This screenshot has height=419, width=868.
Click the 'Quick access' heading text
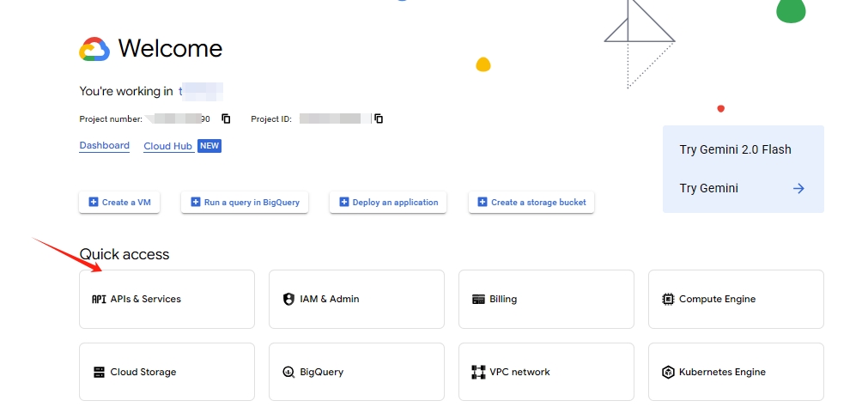pyautogui.click(x=124, y=254)
